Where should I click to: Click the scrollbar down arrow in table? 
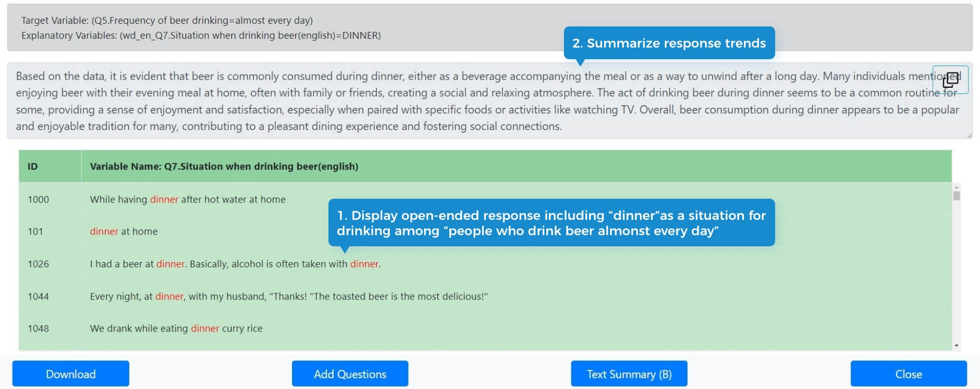(956, 346)
